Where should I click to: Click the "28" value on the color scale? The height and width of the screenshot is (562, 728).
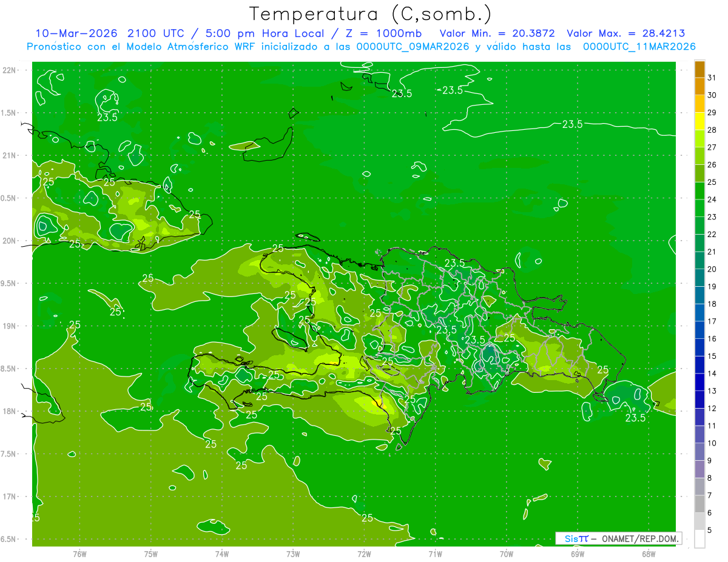pyautogui.click(x=712, y=130)
